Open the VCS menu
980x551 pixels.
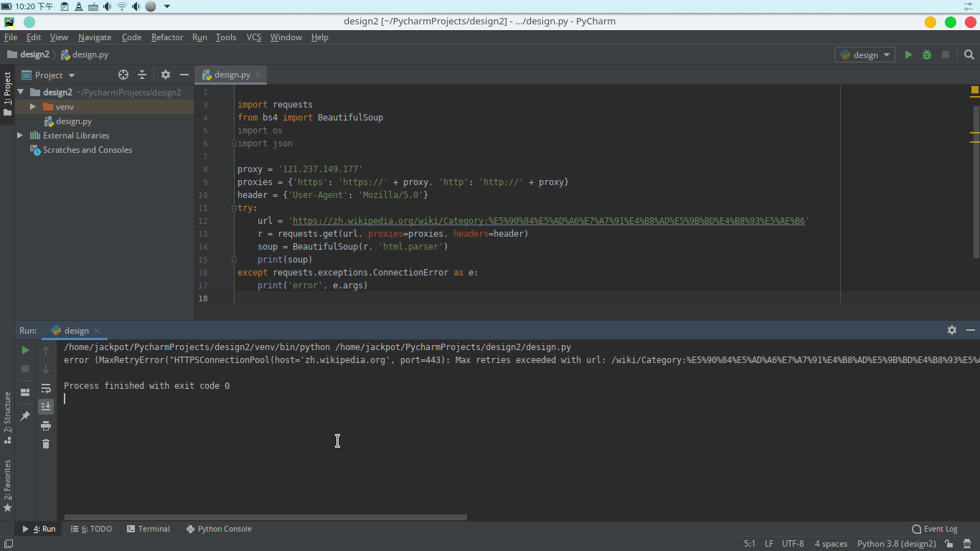pos(254,37)
